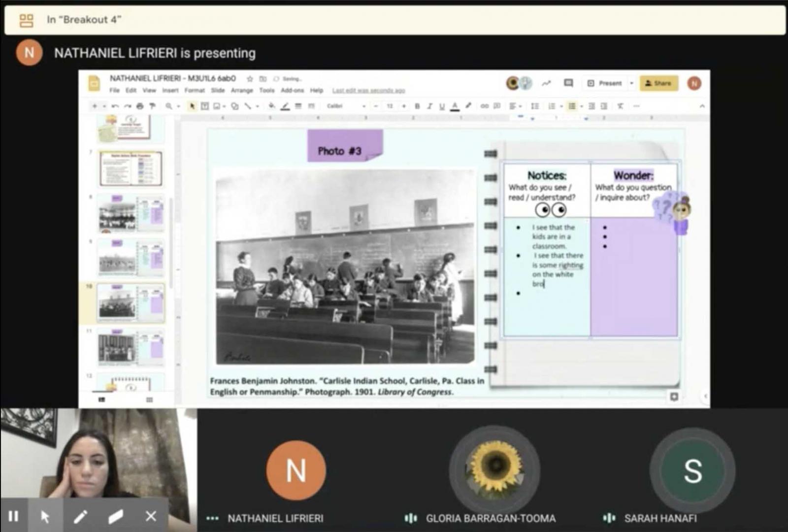Pause the screen recording
The image size is (788, 532).
coord(14,516)
